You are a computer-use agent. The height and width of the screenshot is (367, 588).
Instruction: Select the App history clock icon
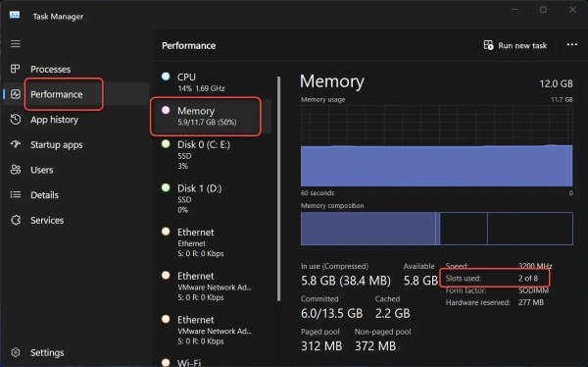coord(16,119)
